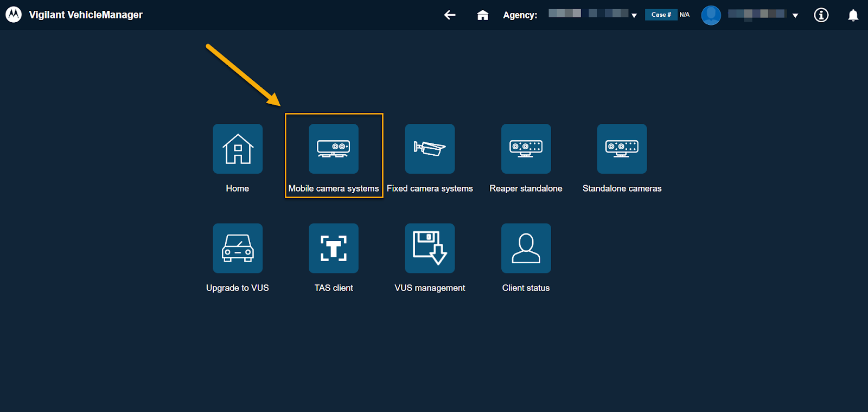Expand the user account dropdown arrow
This screenshot has width=868, height=412.
point(795,16)
